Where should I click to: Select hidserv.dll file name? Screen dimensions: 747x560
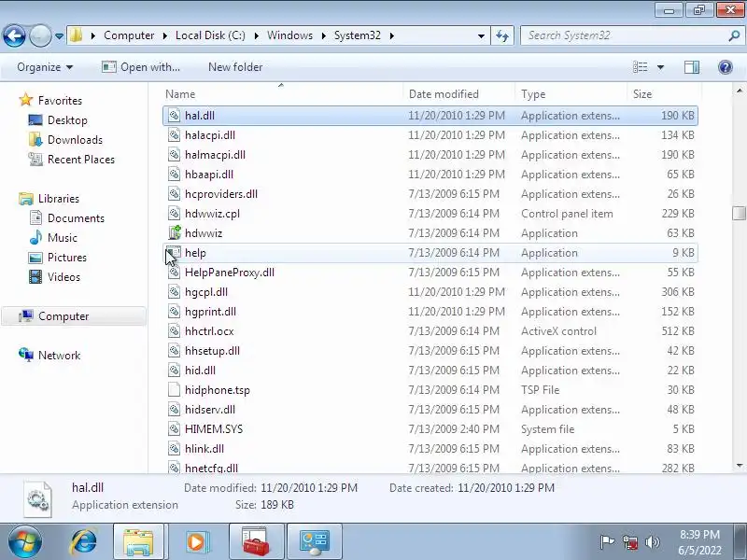[209, 409]
